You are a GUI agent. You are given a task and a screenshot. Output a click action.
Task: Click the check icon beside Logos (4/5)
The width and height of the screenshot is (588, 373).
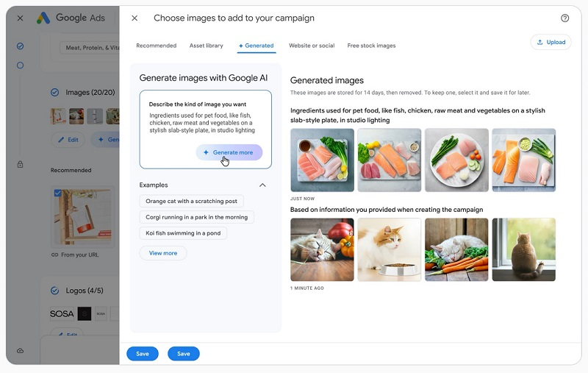[54, 291]
